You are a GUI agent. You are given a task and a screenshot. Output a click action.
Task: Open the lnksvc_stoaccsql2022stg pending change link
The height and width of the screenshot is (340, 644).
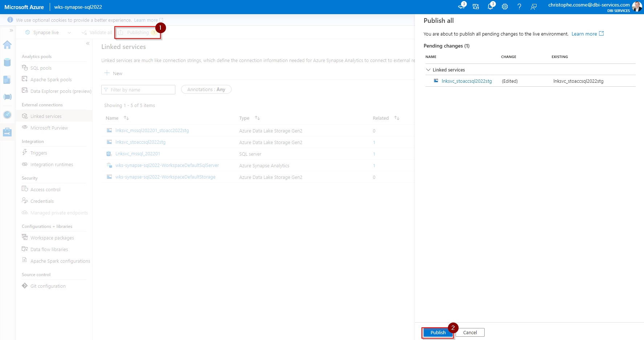point(466,81)
